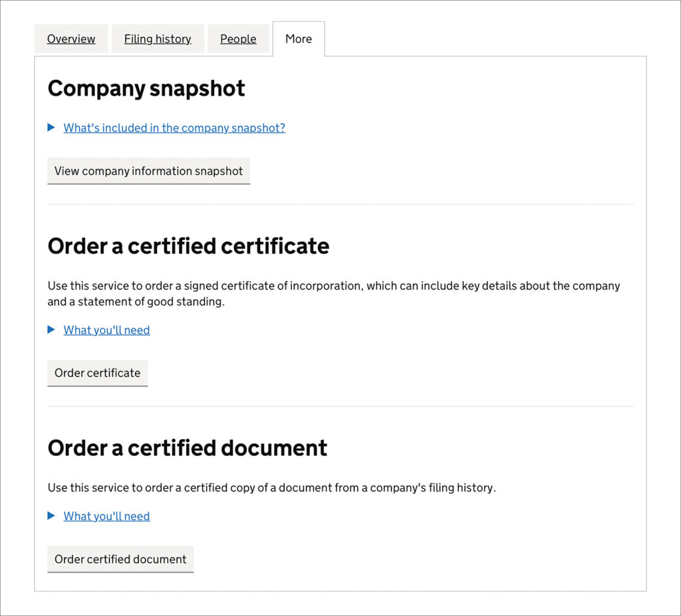
Task: Select the Order a certified certificate heading
Action: click(x=188, y=246)
